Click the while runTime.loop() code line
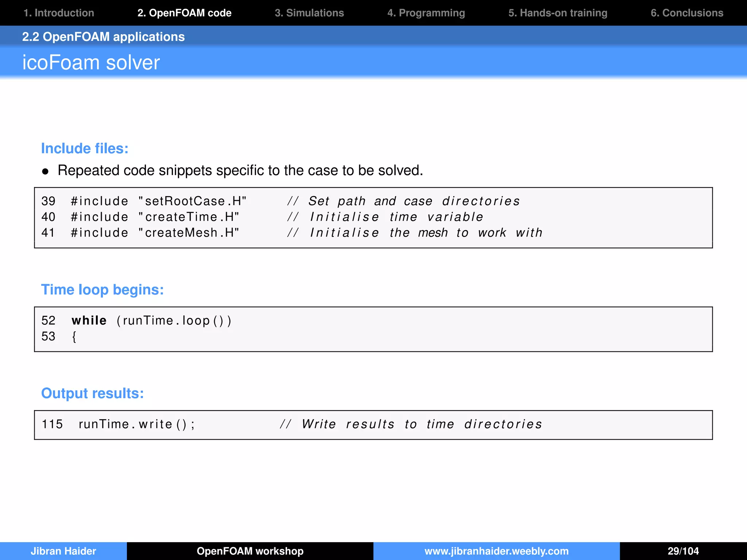This screenshot has width=747, height=560. pos(136,320)
